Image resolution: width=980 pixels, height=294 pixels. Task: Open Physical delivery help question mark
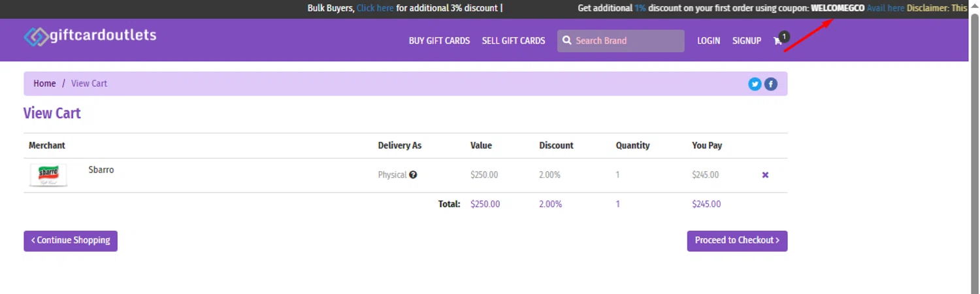pyautogui.click(x=413, y=174)
